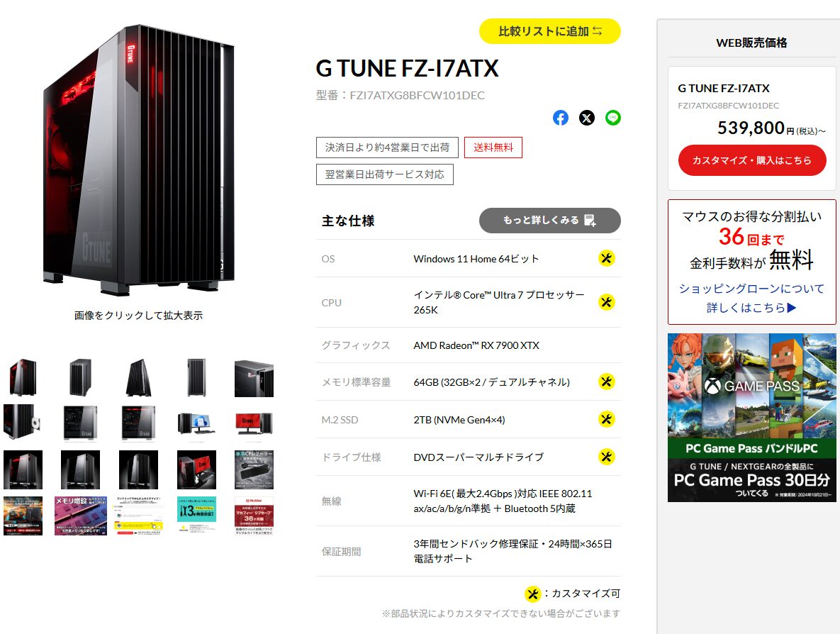840x634 pixels.
Task: Share the product on Facebook
Action: click(x=561, y=118)
